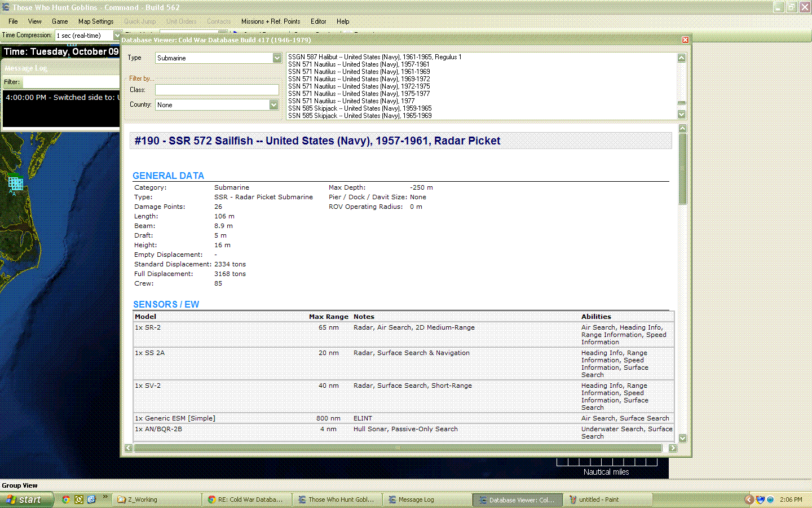Screen dimensions: 812x508
Task: Click horizontal scrollbar right arrow
Action: click(673, 448)
